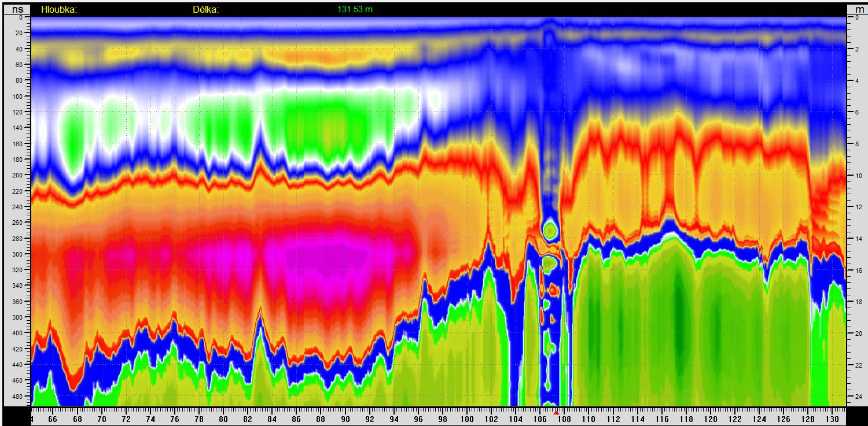This screenshot has width=868, height=426.
Task: Click 124 on the bottom distance ruler
Action: (x=760, y=419)
